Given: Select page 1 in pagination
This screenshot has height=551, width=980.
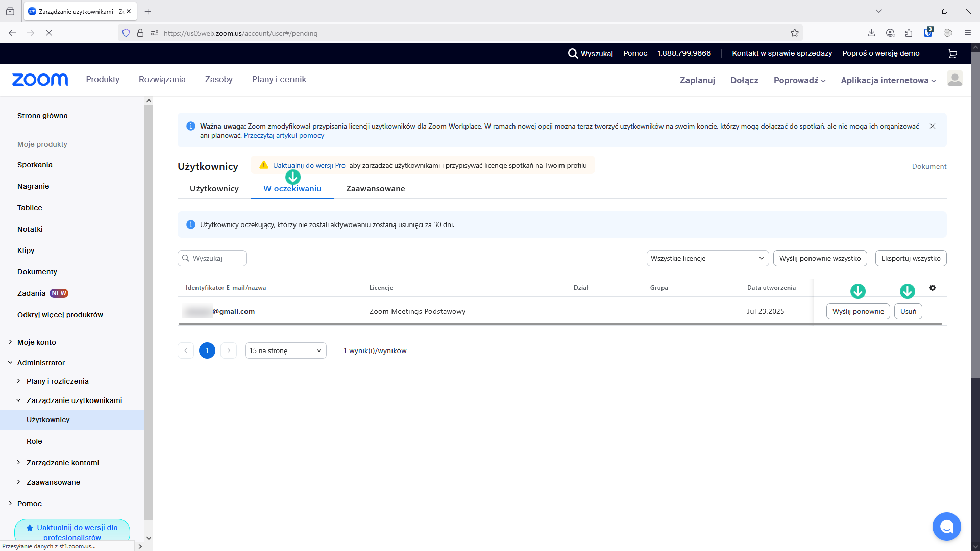Looking at the screenshot, I should point(207,350).
